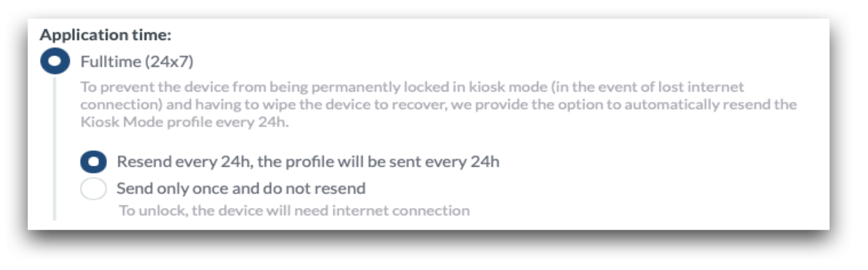This screenshot has width=868, height=270.
Task: Click the To unlock internet connection hint
Action: pyautogui.click(x=294, y=211)
